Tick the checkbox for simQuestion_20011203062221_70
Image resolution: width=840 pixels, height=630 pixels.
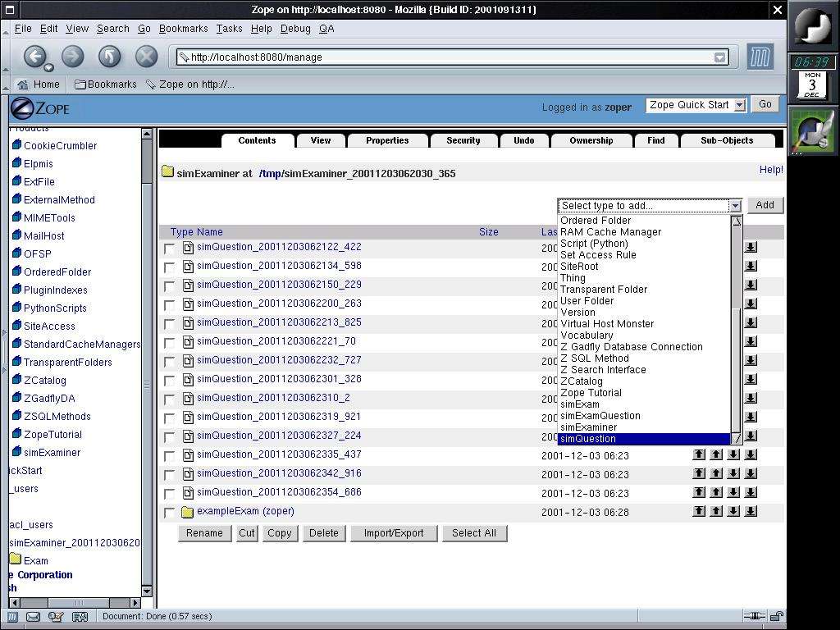point(169,343)
